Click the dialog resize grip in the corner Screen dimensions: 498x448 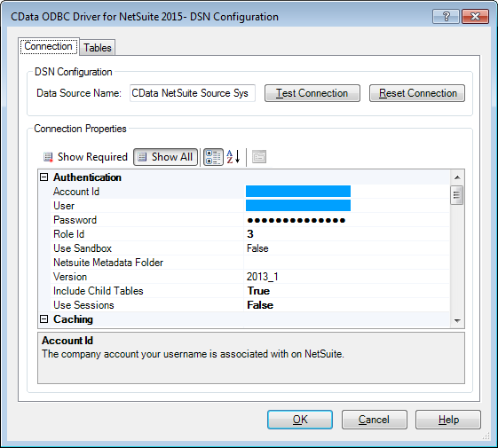(x=486, y=436)
